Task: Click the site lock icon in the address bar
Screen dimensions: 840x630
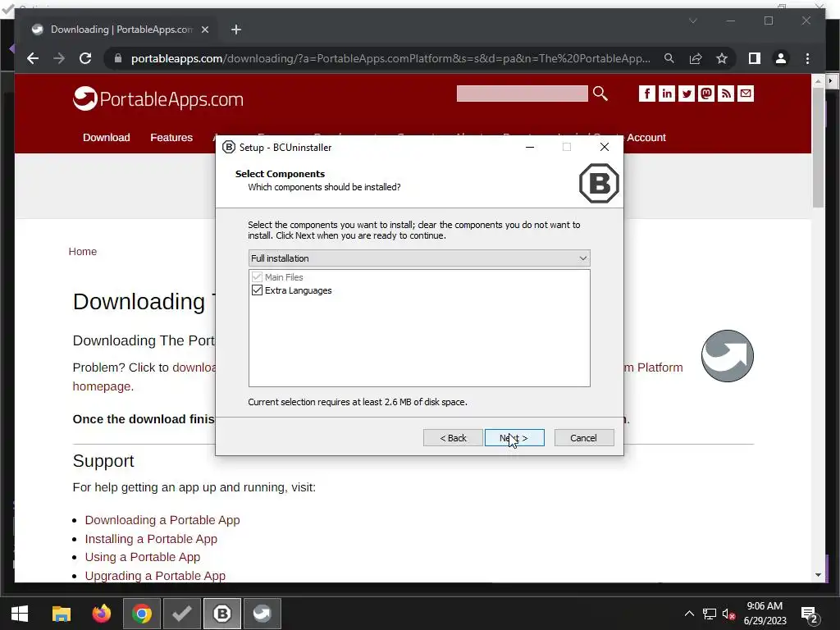Action: [x=118, y=58]
